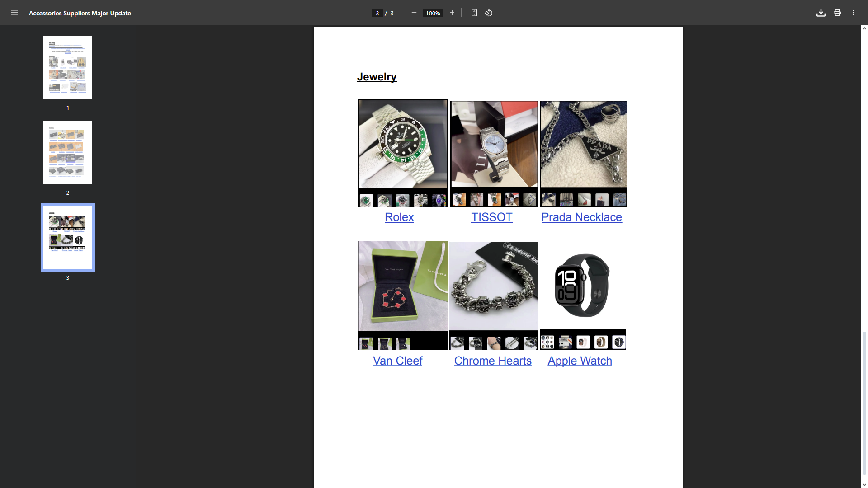Click the zoom in plus icon
This screenshot has width=868, height=488.
pos(452,13)
